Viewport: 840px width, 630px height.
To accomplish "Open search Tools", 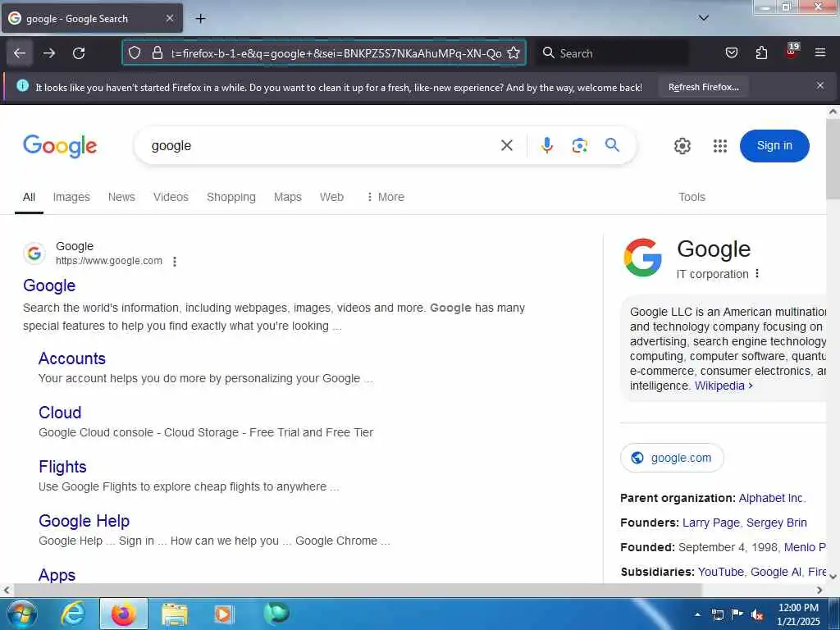I will click(x=692, y=197).
